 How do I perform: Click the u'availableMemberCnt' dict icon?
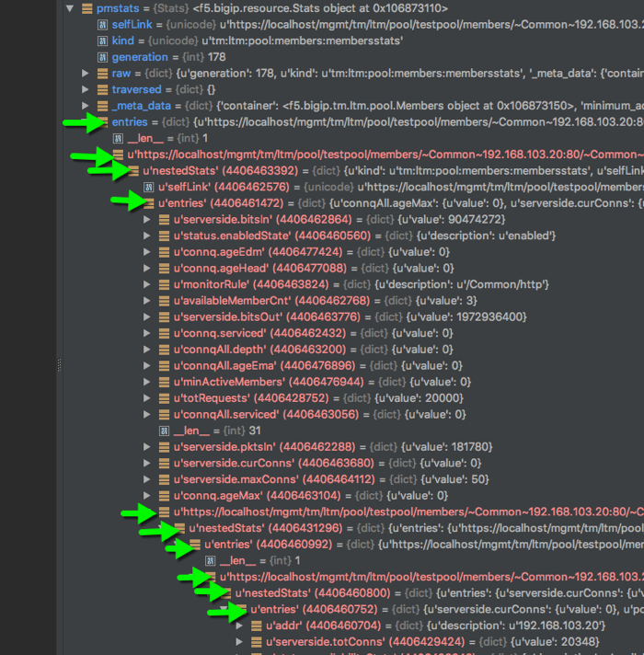click(x=164, y=301)
